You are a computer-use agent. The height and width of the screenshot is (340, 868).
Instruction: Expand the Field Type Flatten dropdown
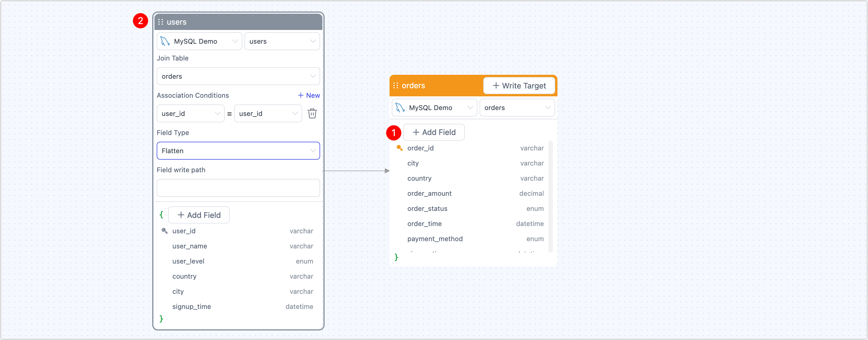[238, 151]
